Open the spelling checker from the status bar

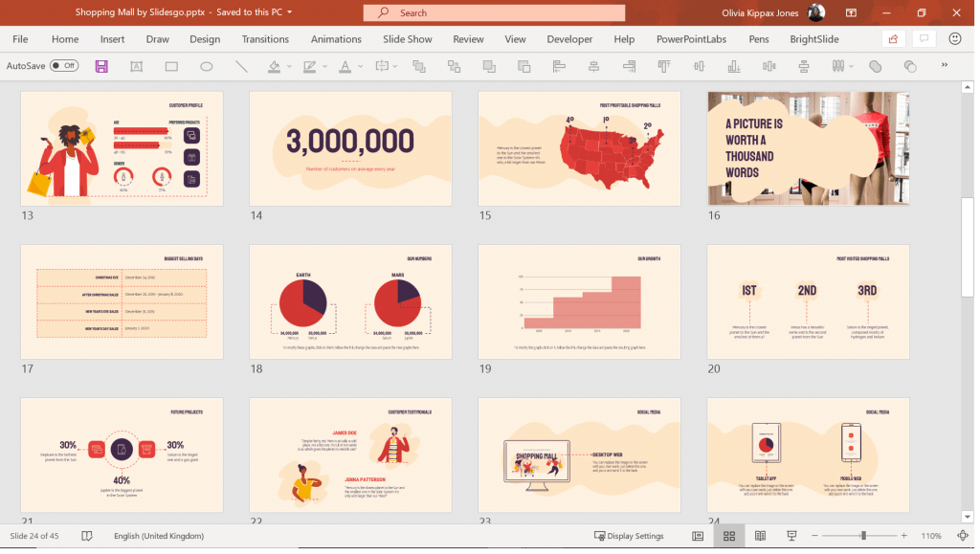(87, 536)
